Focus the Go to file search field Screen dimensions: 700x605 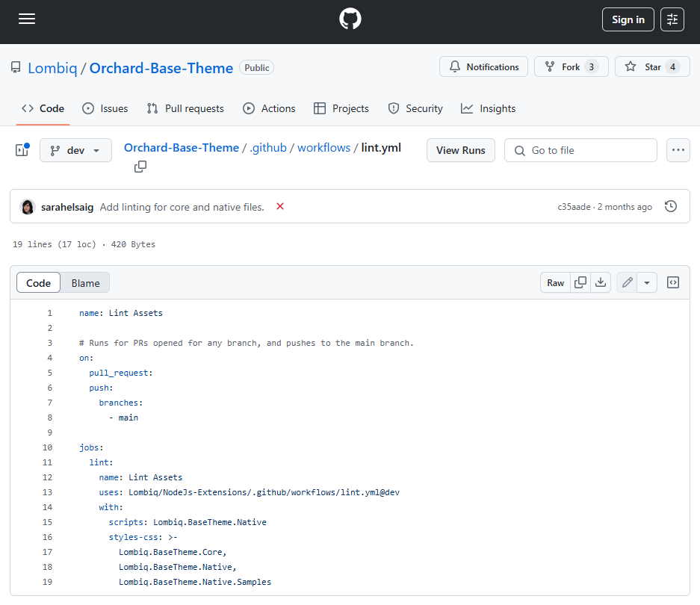click(x=580, y=150)
